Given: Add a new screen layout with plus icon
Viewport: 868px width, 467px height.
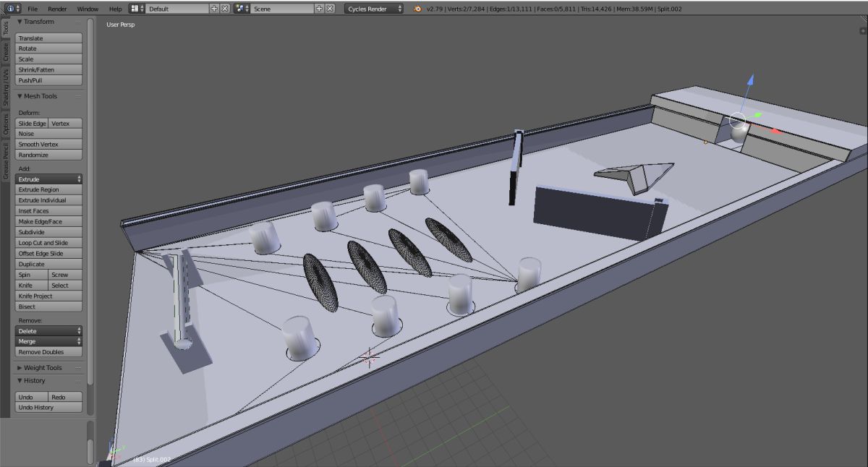Looking at the screenshot, I should 214,9.
